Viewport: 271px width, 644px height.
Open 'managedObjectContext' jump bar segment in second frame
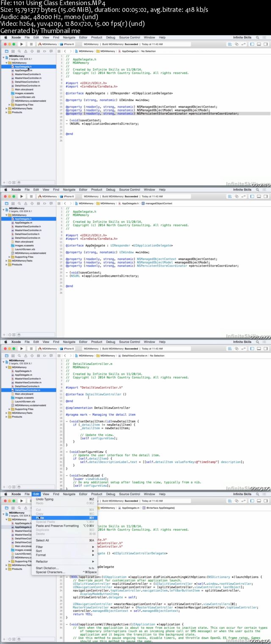click(157, 203)
